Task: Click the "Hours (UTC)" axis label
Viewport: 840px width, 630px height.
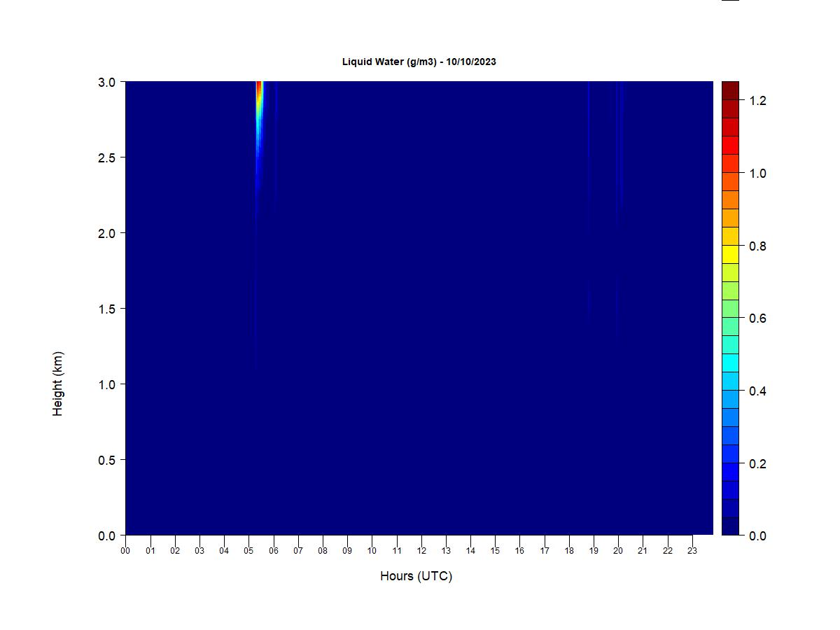Action: (x=416, y=576)
